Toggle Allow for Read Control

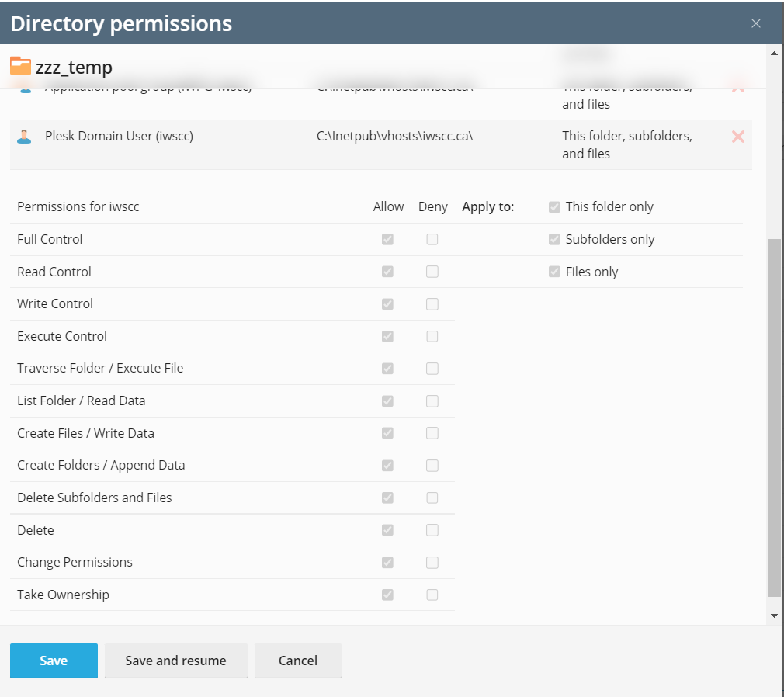pyautogui.click(x=387, y=272)
